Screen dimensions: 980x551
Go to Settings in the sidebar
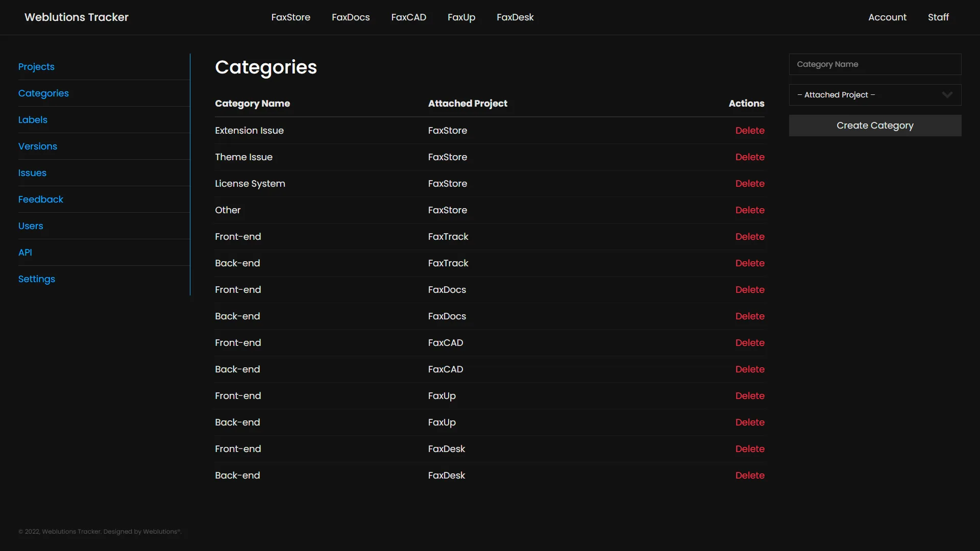click(x=36, y=279)
